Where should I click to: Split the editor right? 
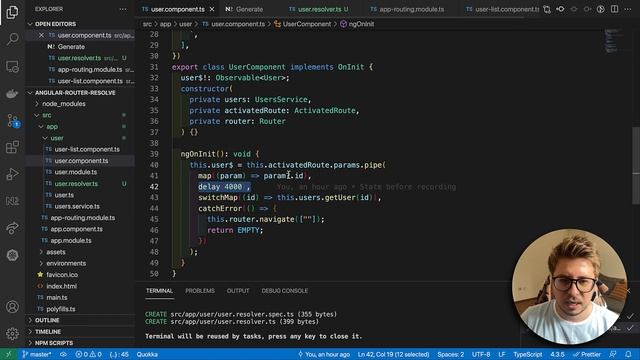[614, 9]
